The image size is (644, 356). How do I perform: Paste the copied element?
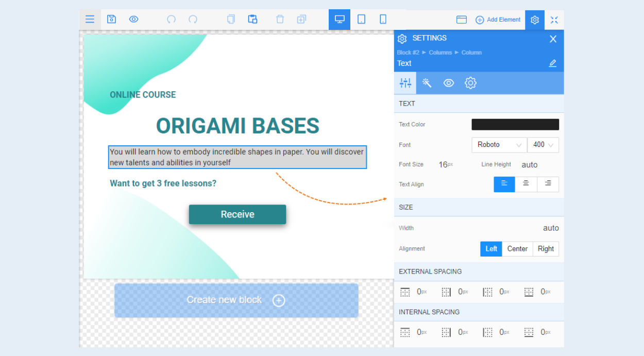(252, 20)
